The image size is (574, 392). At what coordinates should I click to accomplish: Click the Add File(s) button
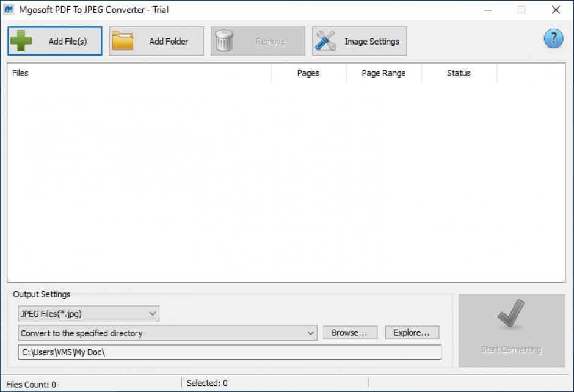55,41
